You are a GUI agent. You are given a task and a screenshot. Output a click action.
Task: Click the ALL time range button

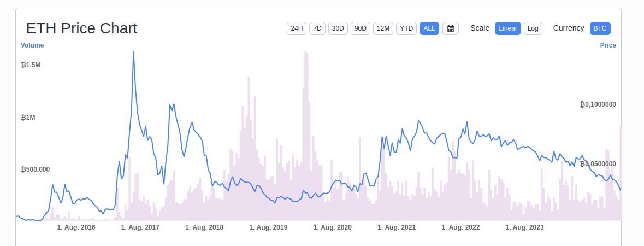coord(429,28)
